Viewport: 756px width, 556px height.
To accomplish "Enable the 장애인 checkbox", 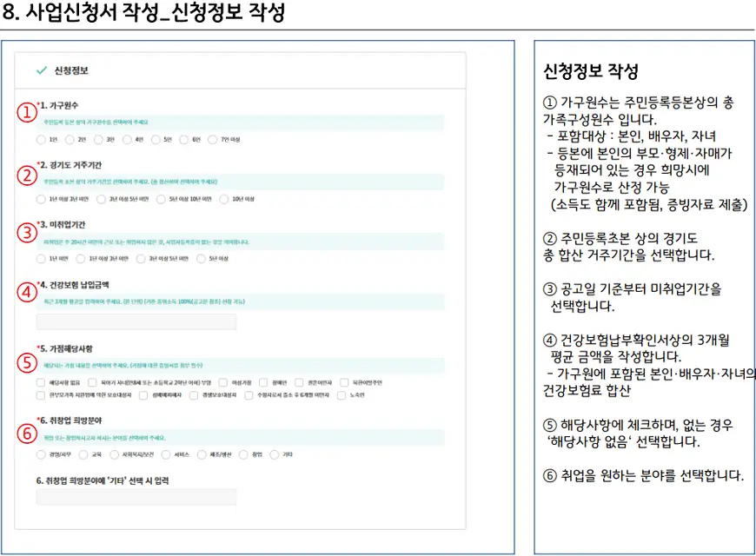I will [x=262, y=381].
